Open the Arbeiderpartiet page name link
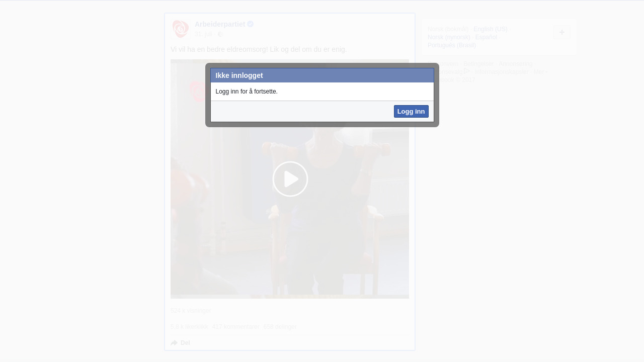The image size is (644, 362). tap(220, 24)
